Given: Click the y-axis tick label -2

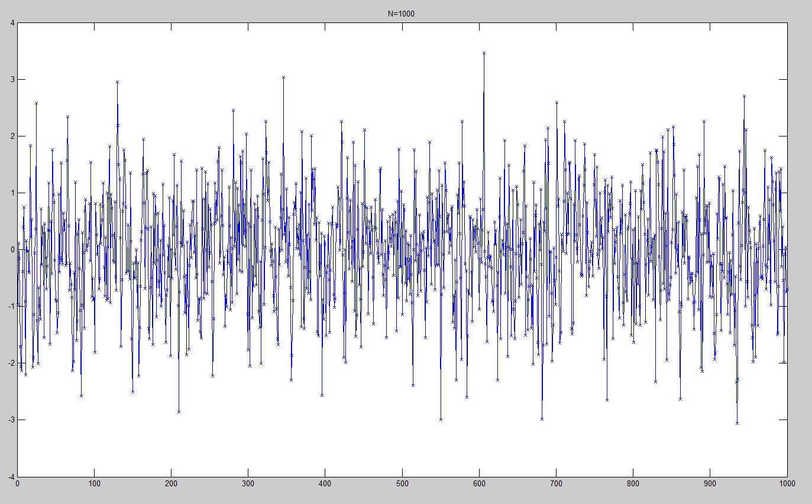Looking at the screenshot, I should coord(11,363).
